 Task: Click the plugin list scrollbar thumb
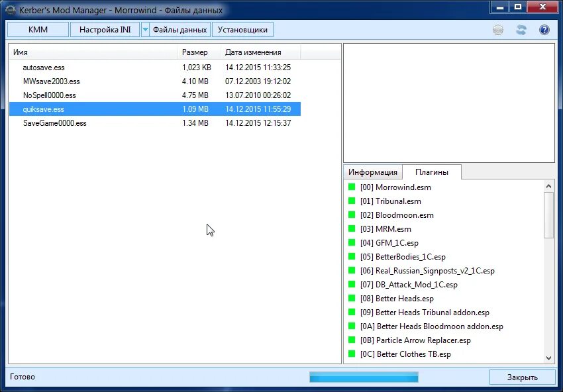coord(548,215)
